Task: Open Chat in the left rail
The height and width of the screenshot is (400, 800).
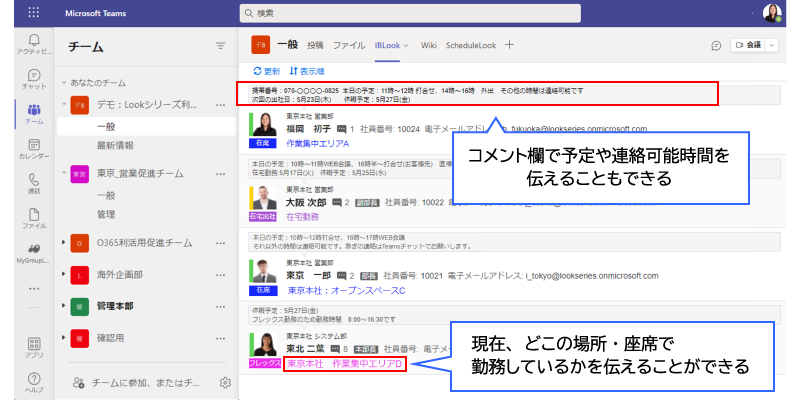Action: click(x=34, y=79)
